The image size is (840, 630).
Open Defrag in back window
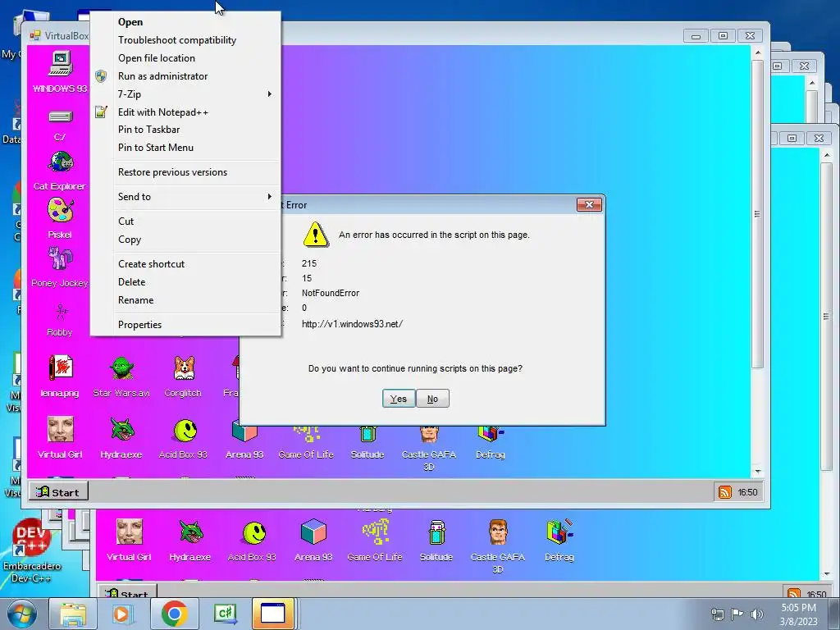[559, 532]
